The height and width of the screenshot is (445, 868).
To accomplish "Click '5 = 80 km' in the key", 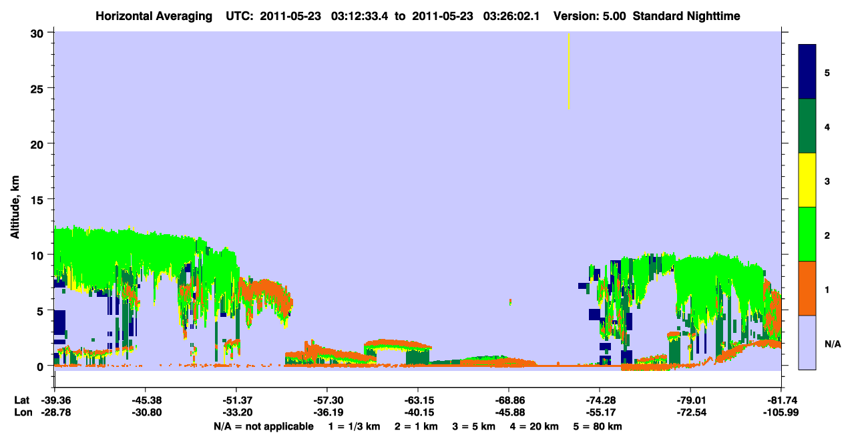I will pyautogui.click(x=597, y=426).
